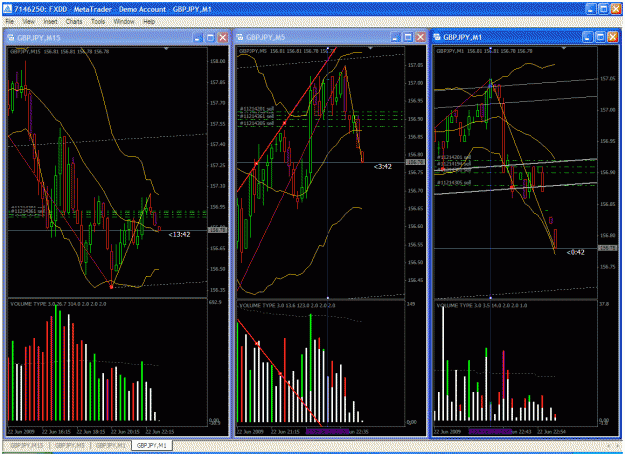Screen dimensions: 625x454
Task: Open the Charts menu
Action: [x=74, y=22]
